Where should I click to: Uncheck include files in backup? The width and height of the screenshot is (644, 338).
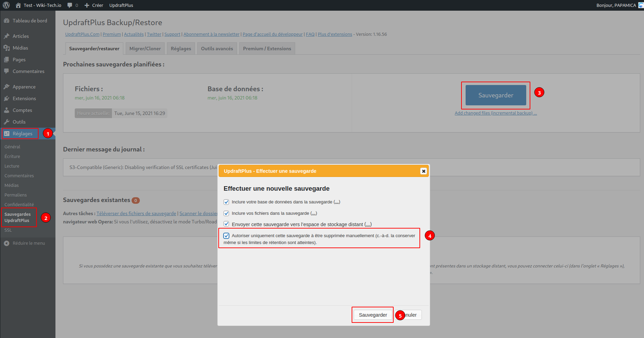tap(226, 213)
